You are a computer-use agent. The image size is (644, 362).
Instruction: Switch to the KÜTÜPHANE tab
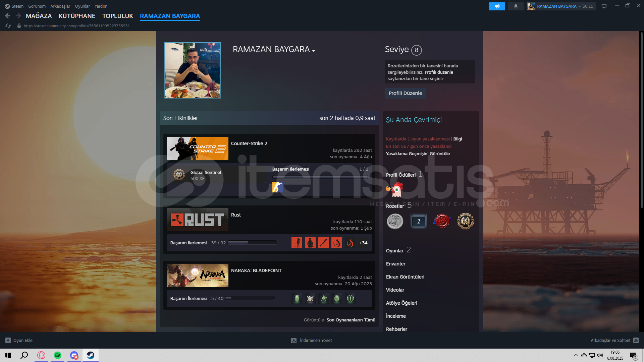[77, 16]
